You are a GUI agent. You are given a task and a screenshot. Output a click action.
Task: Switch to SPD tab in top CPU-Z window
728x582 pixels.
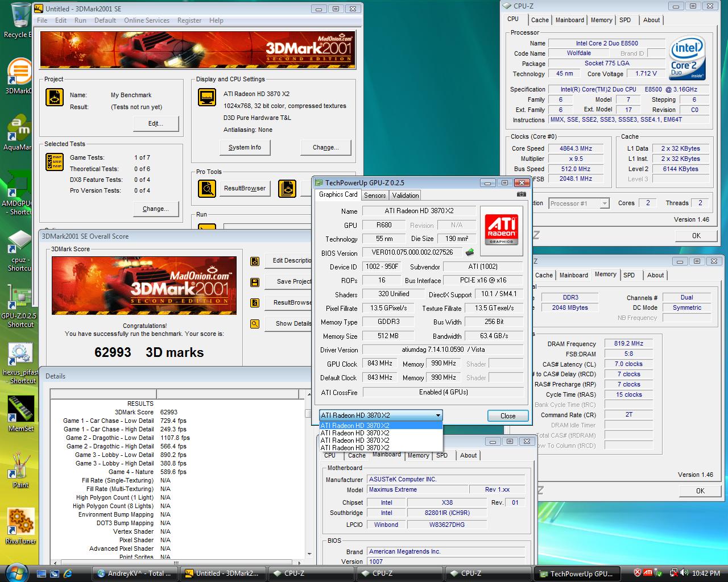(x=625, y=20)
